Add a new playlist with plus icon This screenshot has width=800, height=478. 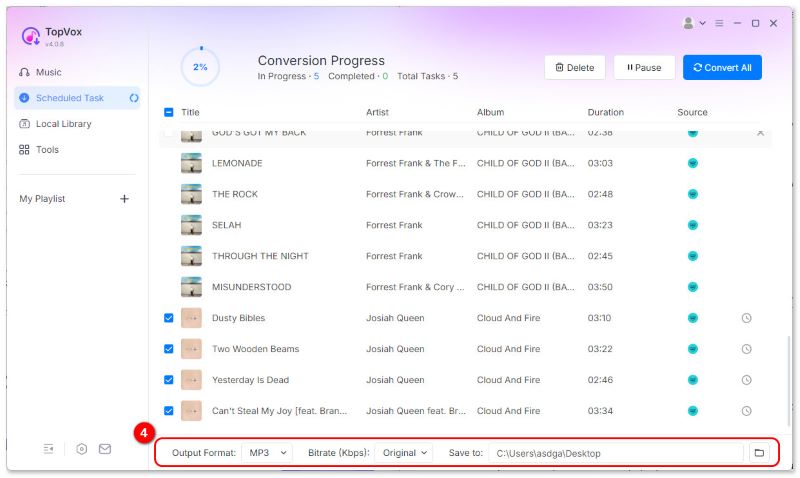[x=124, y=199]
